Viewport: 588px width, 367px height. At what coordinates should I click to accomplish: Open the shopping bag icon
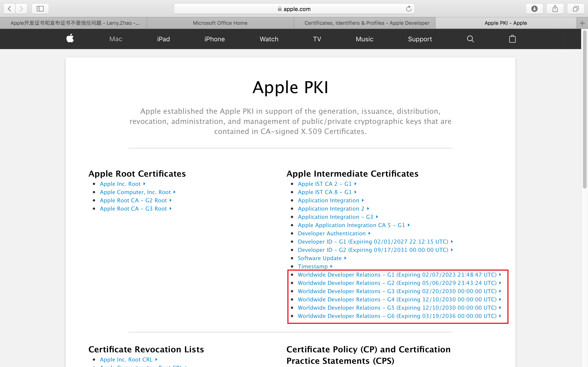[x=512, y=39]
